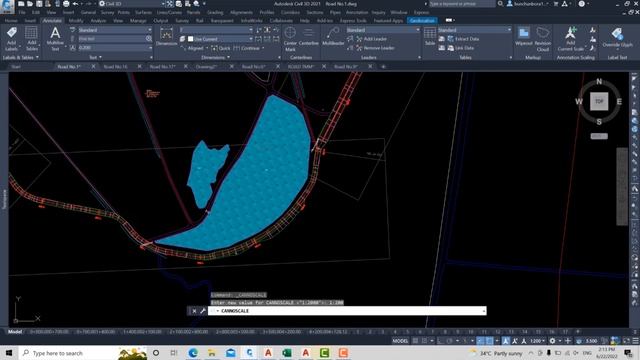
Task: Click the Extract Data button
Action: (463, 39)
